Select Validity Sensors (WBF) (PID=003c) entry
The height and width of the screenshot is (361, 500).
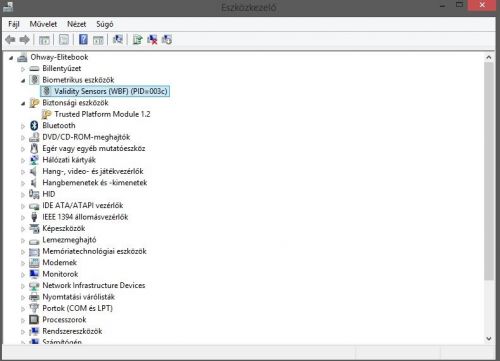pyautogui.click(x=105, y=91)
